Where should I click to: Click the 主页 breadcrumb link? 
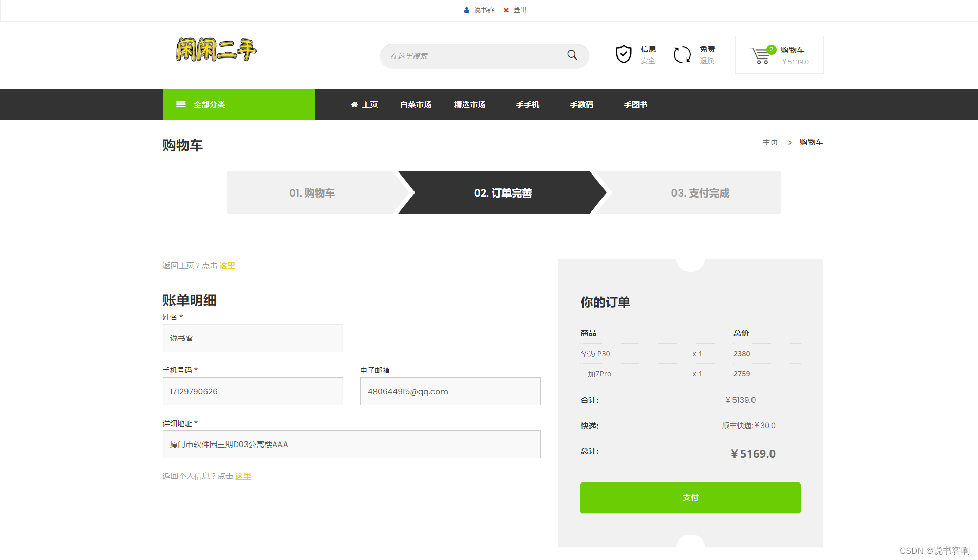click(770, 142)
